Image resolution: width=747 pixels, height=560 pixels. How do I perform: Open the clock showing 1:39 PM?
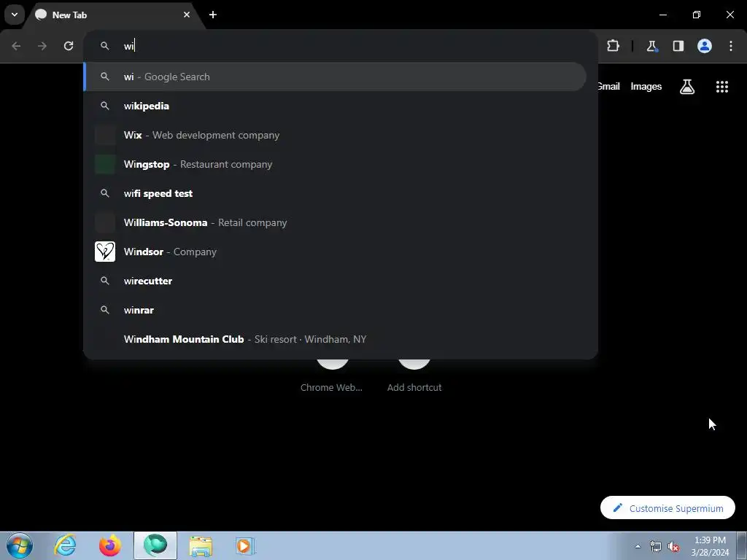coord(710,546)
